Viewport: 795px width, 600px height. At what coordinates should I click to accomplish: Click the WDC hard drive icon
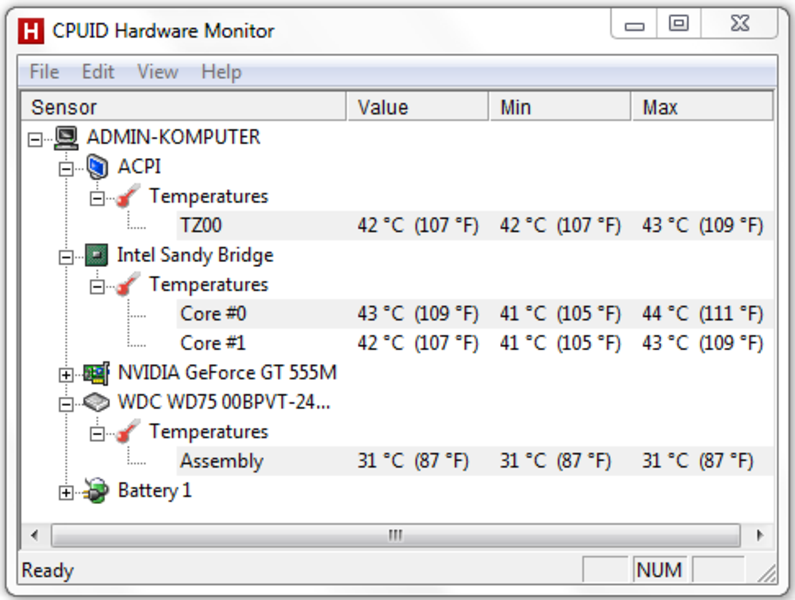96,403
